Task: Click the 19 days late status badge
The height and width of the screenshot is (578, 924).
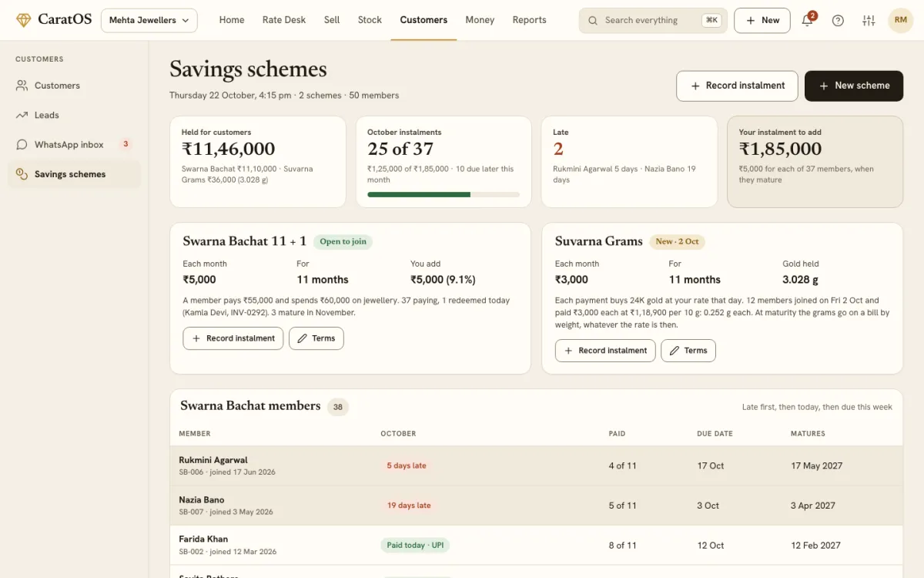Action: [409, 506]
